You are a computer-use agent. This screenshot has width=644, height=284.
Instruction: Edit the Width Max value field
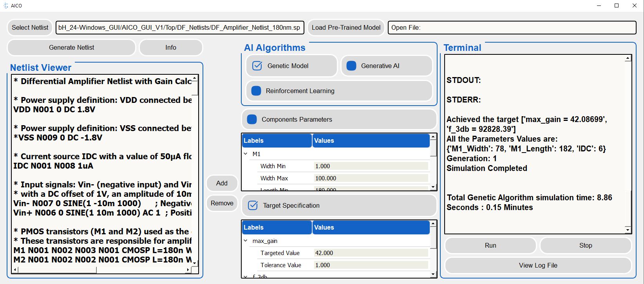pos(371,178)
